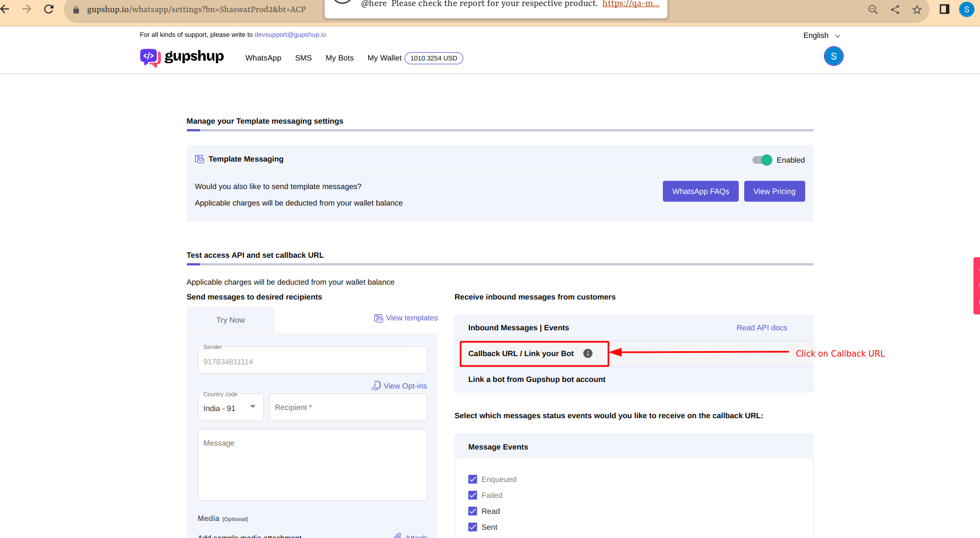Click the Gupshup logo

pyautogui.click(x=182, y=57)
